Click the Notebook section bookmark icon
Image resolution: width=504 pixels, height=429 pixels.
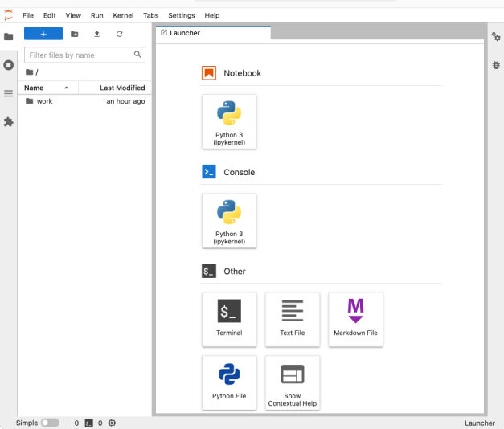click(x=209, y=73)
